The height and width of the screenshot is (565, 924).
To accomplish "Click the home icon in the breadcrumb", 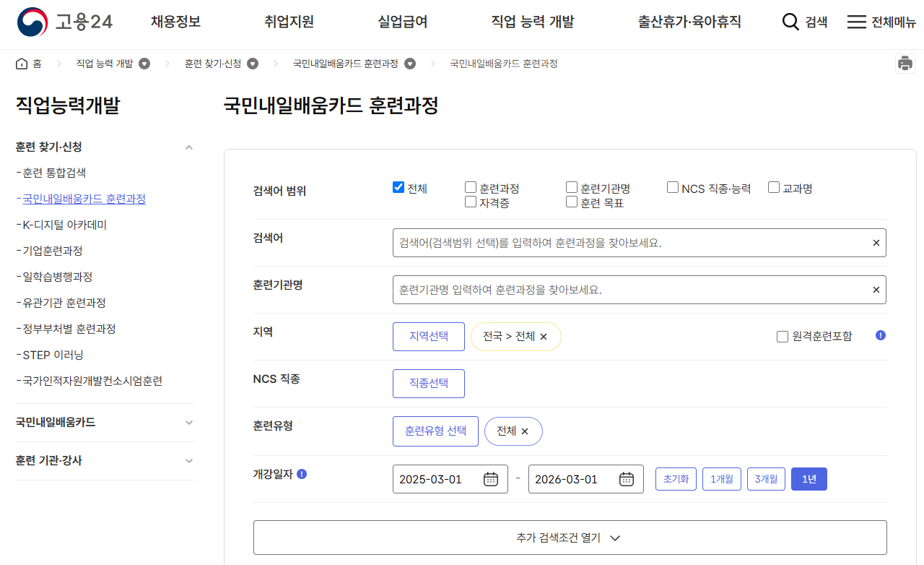I will coord(22,64).
